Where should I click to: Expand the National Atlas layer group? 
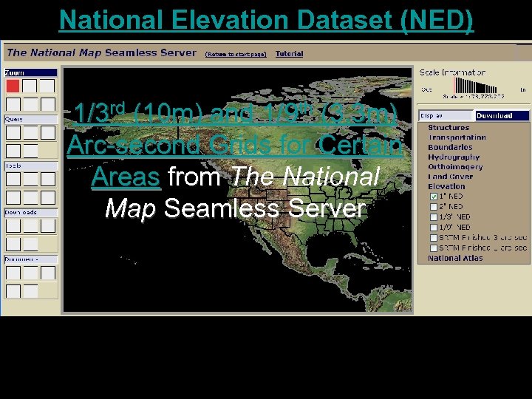(455, 258)
